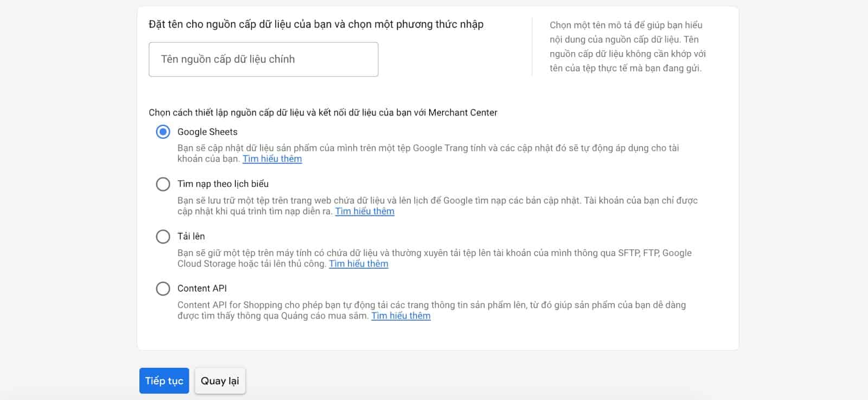Click the 'Quay lại' back button
The image size is (868, 400).
click(220, 381)
